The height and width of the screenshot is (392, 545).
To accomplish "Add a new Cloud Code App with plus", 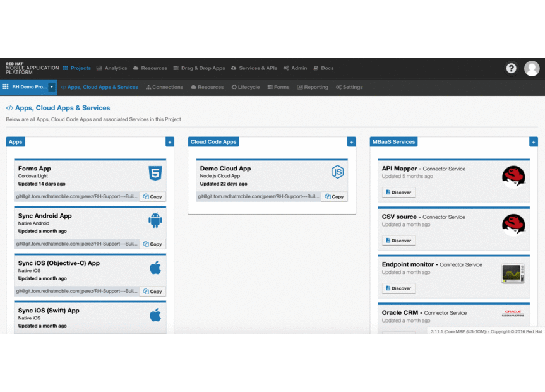I will click(x=351, y=142).
